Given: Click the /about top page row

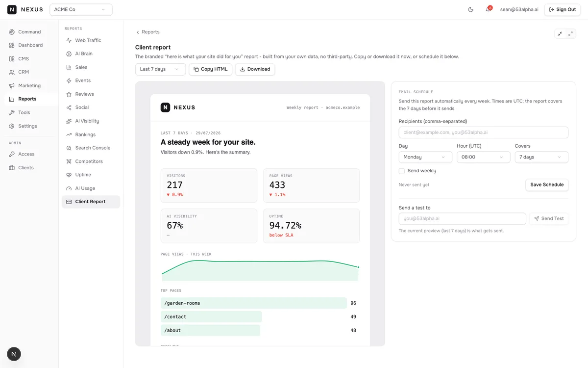Looking at the screenshot, I should coord(260,330).
